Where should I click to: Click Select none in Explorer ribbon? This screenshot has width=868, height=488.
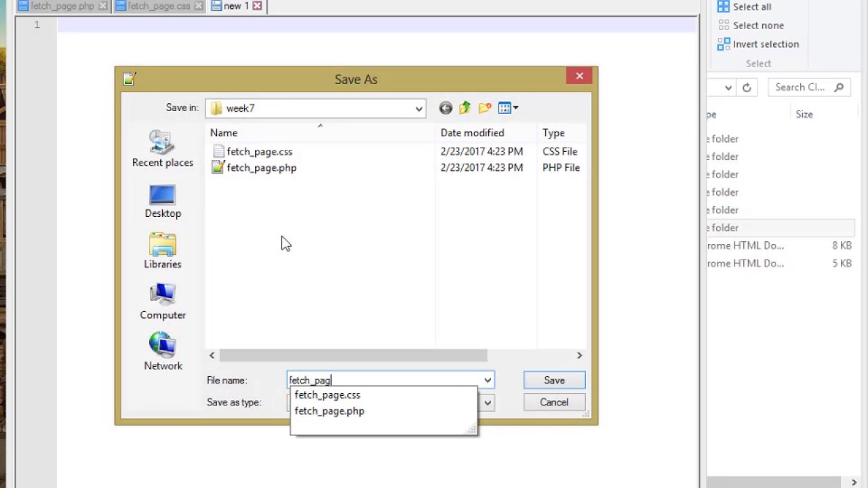[x=750, y=26]
